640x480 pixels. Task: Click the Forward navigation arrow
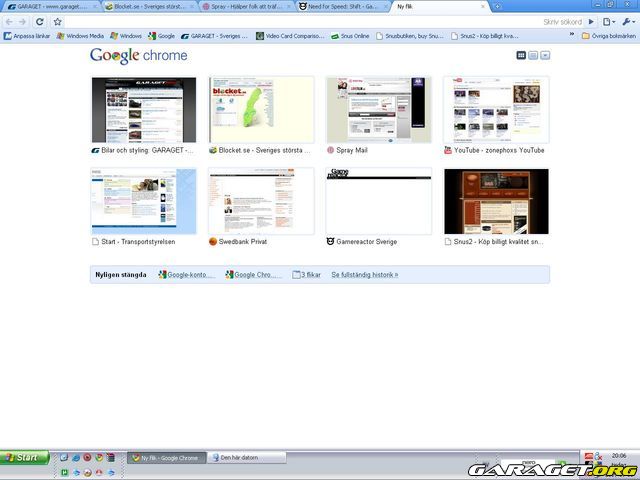[x=22, y=21]
